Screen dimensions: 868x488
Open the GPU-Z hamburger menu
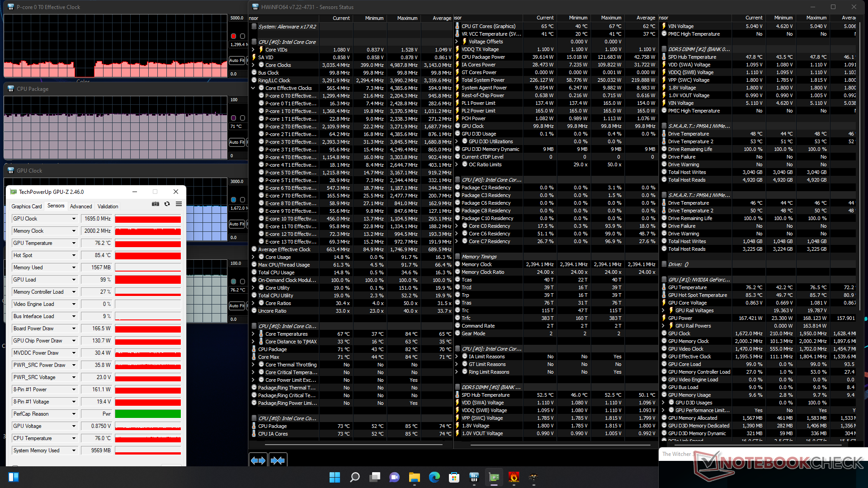coord(179,204)
